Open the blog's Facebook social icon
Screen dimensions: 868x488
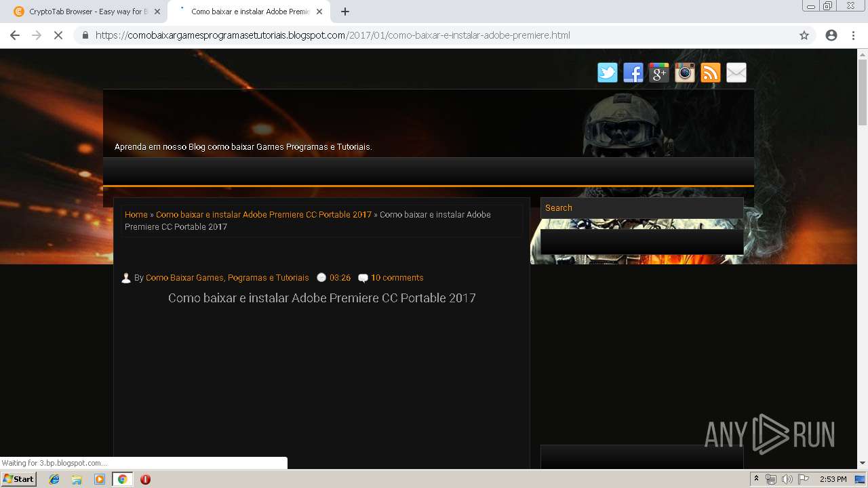(x=633, y=73)
